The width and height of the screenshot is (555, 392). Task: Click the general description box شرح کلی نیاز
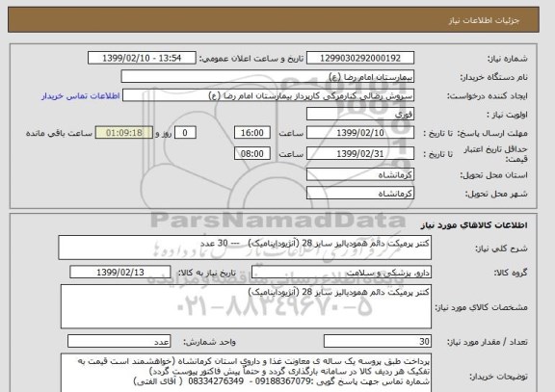click(x=245, y=248)
